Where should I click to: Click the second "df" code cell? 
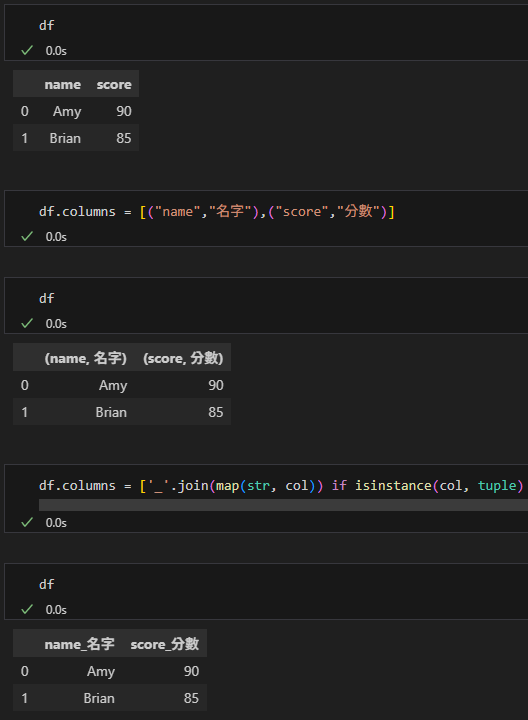pyautogui.click(x=46, y=298)
